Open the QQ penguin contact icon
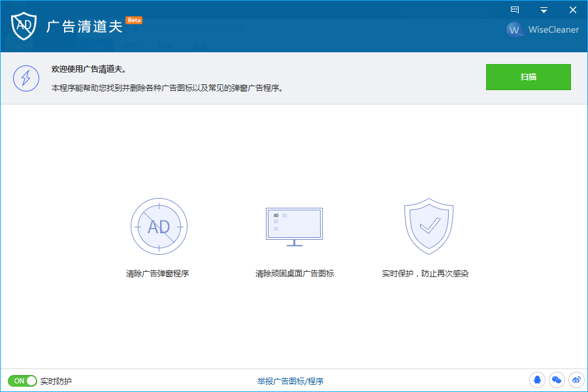588x392 pixels. pyautogui.click(x=537, y=380)
